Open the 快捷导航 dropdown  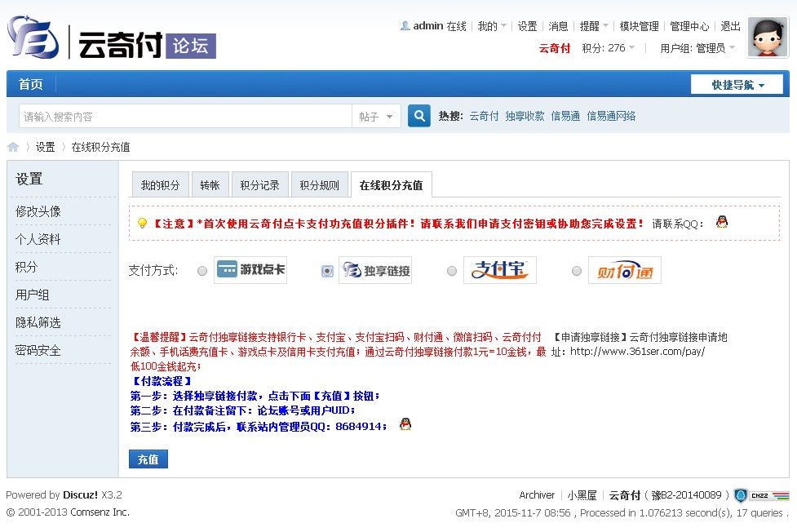737,84
